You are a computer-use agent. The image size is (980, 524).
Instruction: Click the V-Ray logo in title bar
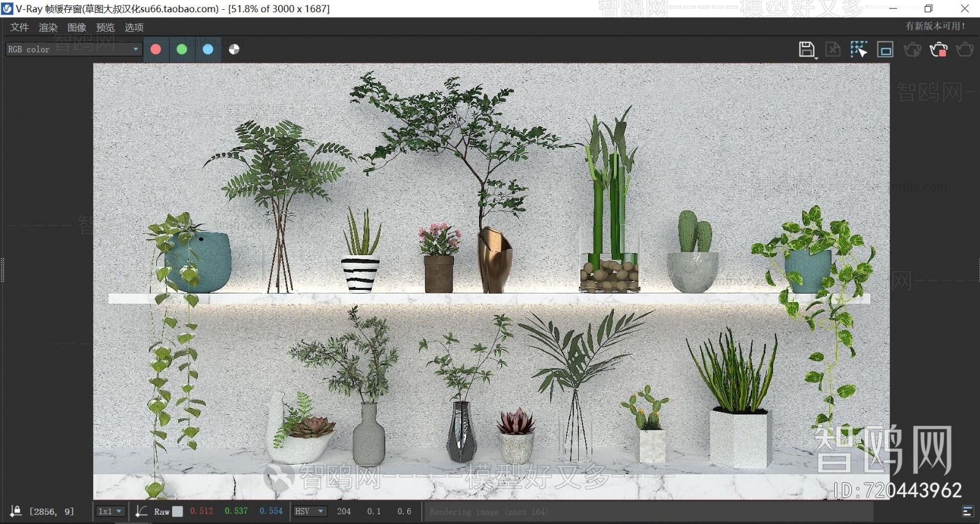(x=7, y=9)
